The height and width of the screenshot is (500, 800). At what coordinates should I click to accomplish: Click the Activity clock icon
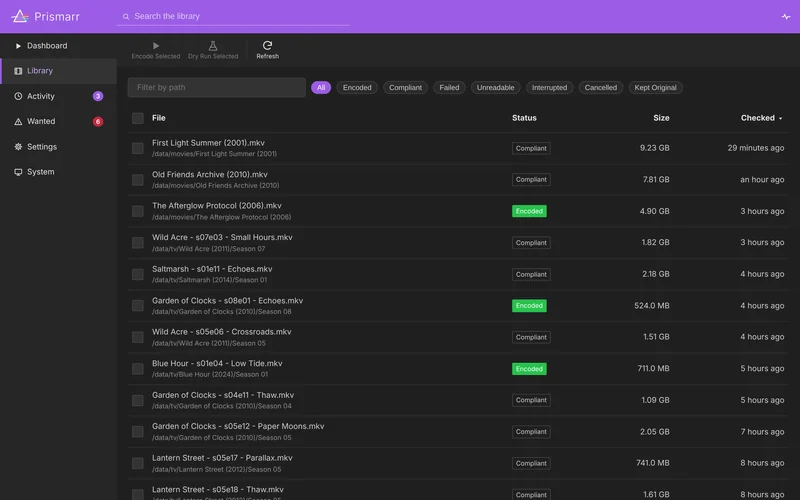18,96
